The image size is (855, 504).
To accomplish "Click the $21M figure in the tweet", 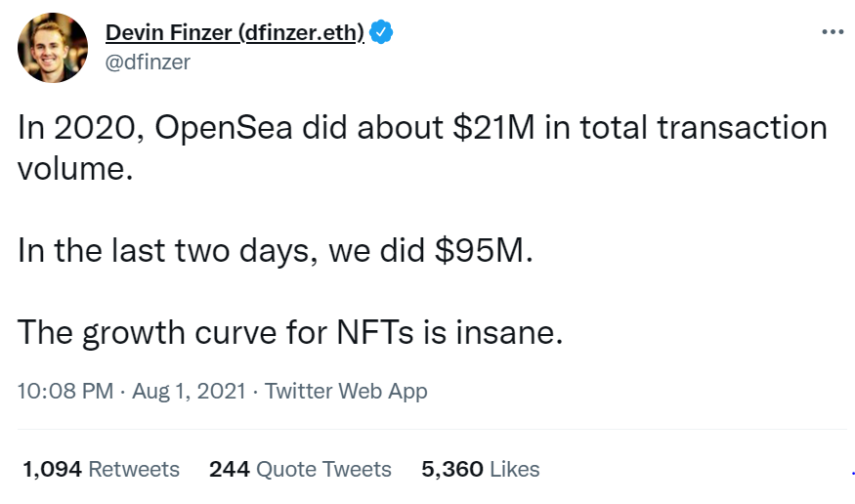I will coord(494,128).
